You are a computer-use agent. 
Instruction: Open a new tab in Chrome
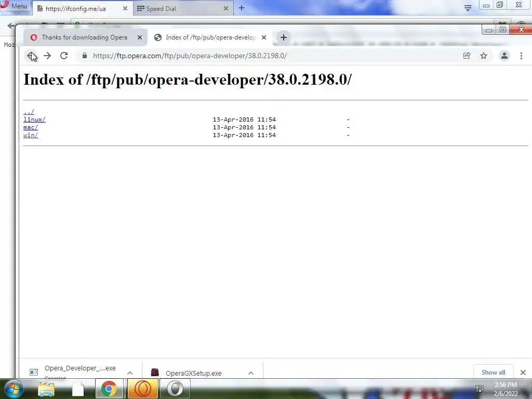tap(284, 37)
